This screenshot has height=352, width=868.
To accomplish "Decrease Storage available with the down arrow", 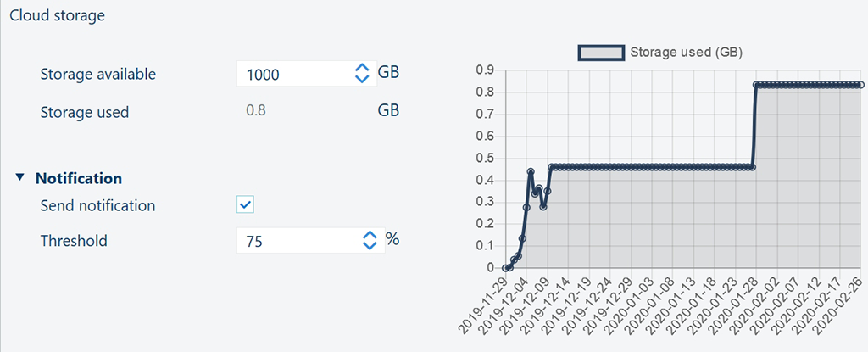I will tap(362, 79).
